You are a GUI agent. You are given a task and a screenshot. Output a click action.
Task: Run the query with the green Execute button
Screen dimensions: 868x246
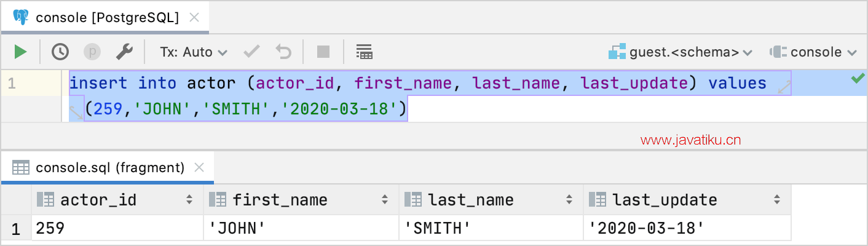[x=21, y=52]
